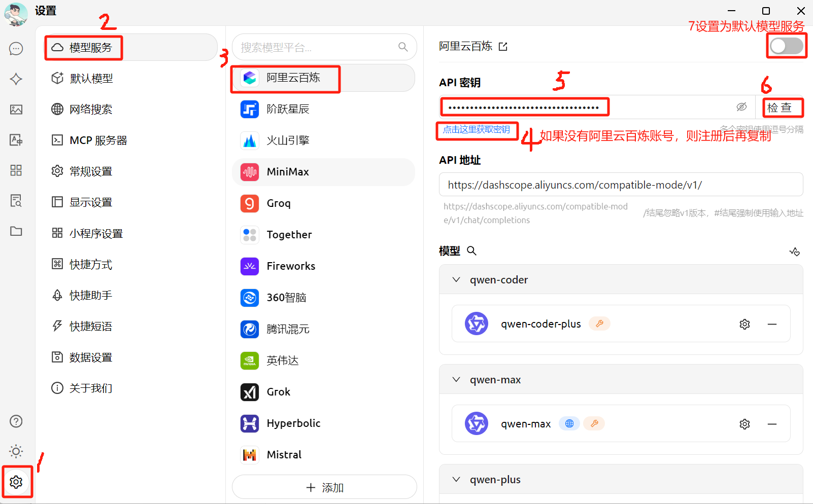Open the 显示设置 settings section
Screen dimensions: 813x504
coord(131,202)
